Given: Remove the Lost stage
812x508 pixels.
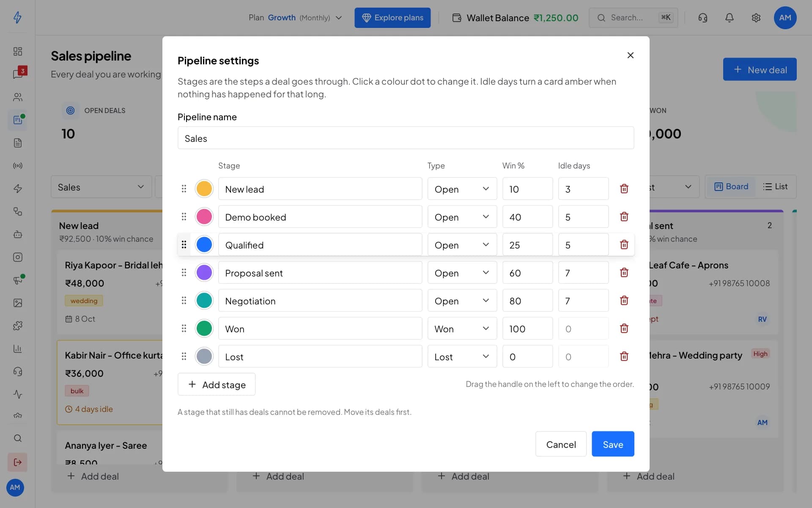Looking at the screenshot, I should point(624,356).
